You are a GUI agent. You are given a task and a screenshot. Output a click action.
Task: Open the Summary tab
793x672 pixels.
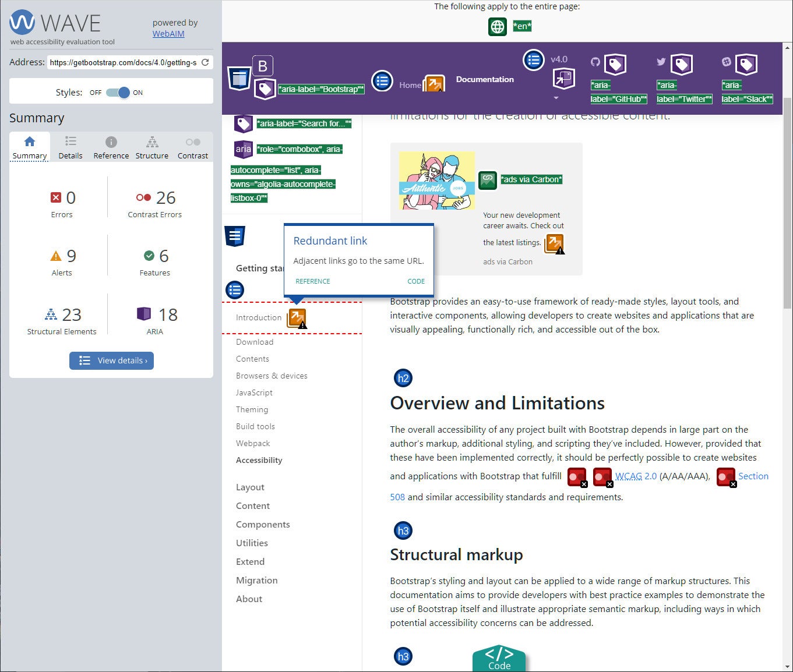pyautogui.click(x=30, y=147)
